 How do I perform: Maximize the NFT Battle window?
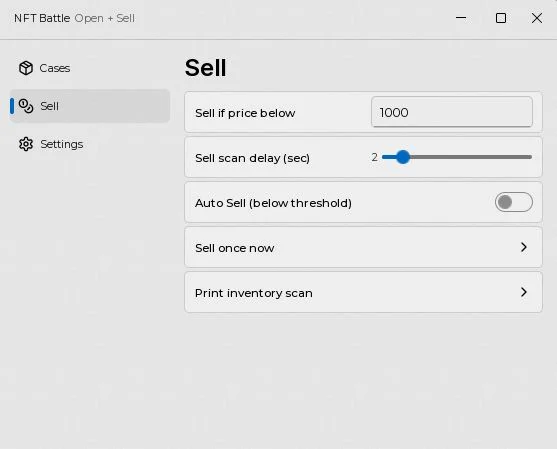(501, 18)
